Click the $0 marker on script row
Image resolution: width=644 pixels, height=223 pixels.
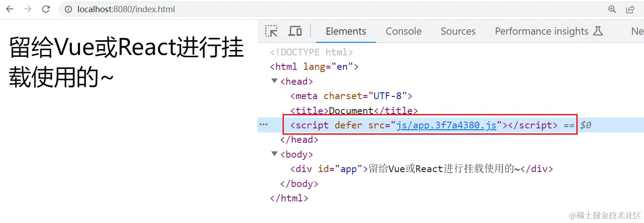pyautogui.click(x=586, y=125)
